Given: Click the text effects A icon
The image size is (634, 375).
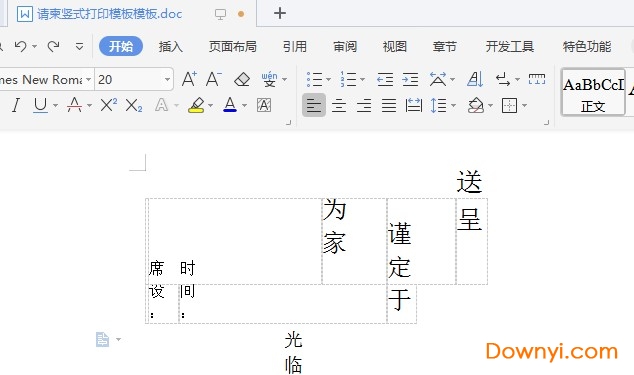Looking at the screenshot, I should pos(161,105).
